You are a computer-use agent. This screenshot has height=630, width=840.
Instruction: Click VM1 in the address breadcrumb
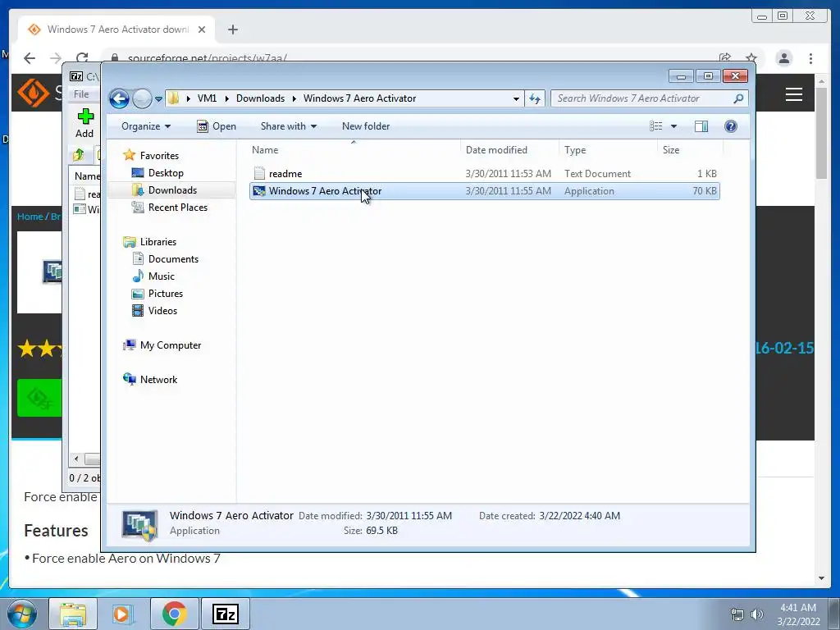click(x=207, y=98)
